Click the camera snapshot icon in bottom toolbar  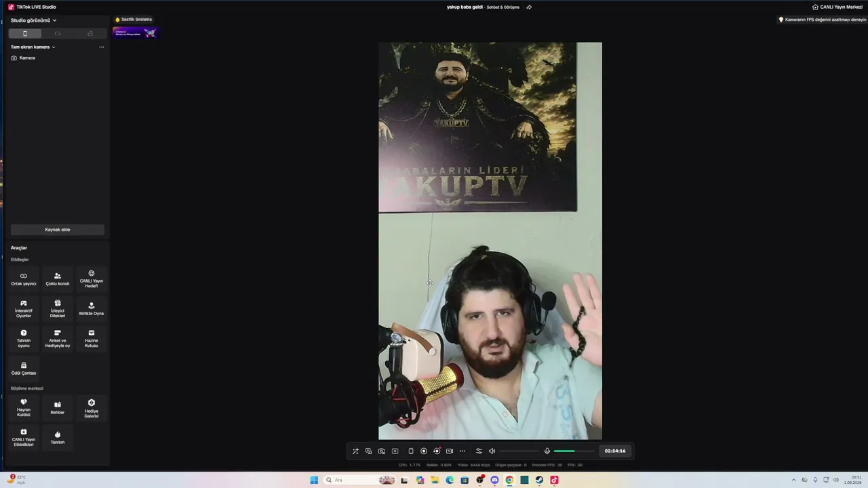click(382, 451)
